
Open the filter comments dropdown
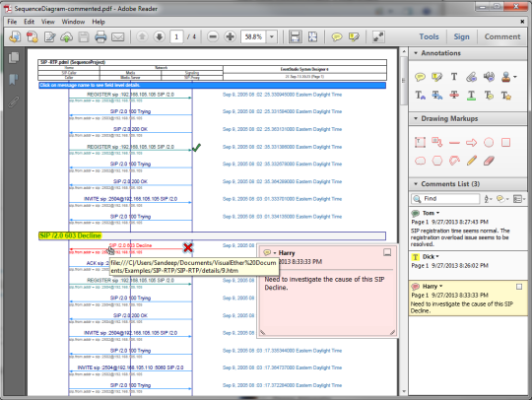[501, 199]
